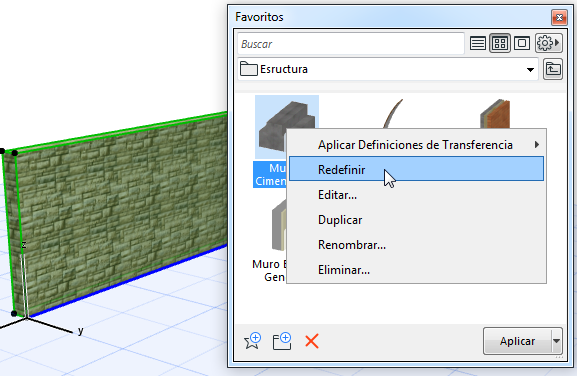Switch to list view icon
The width and height of the screenshot is (577, 376).
[478, 44]
